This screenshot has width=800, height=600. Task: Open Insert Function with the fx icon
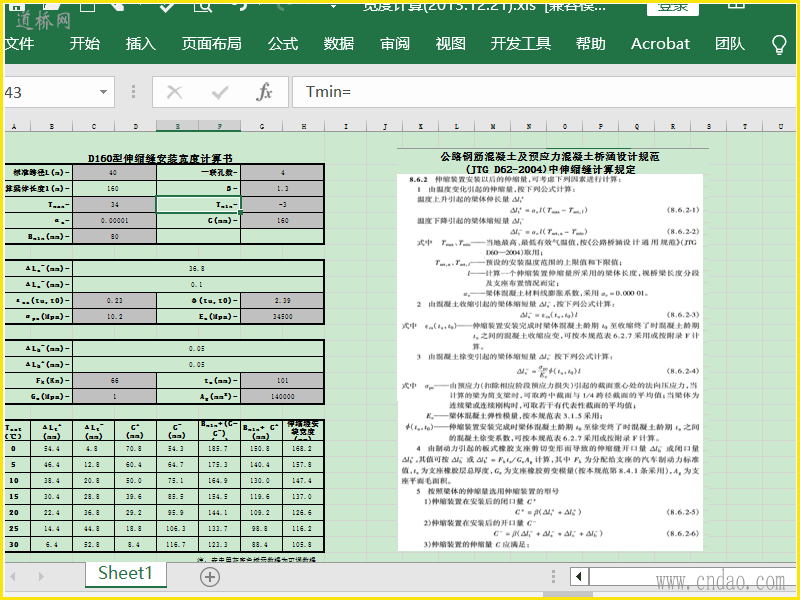pos(264,92)
